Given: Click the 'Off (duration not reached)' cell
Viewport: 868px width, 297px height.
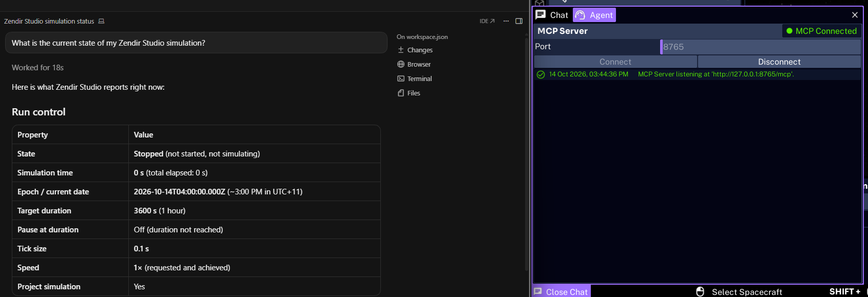Looking at the screenshot, I should tap(254, 229).
